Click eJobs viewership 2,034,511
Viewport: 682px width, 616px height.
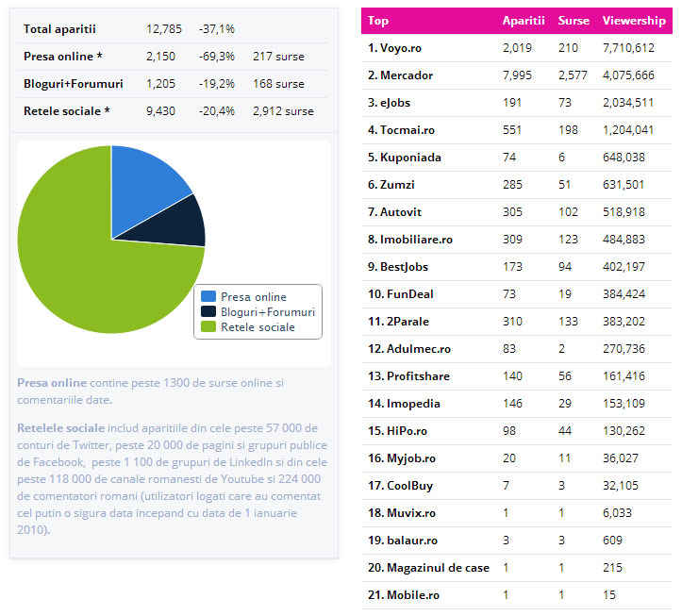628,103
